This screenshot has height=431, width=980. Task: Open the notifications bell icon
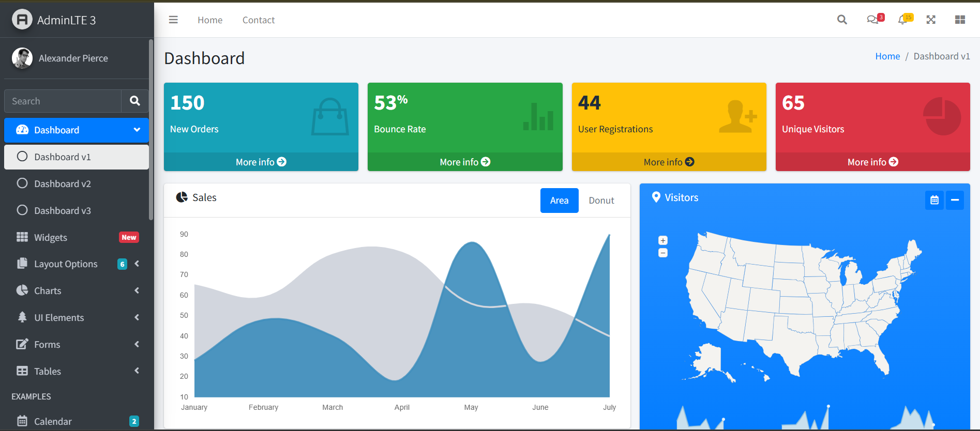click(x=902, y=20)
